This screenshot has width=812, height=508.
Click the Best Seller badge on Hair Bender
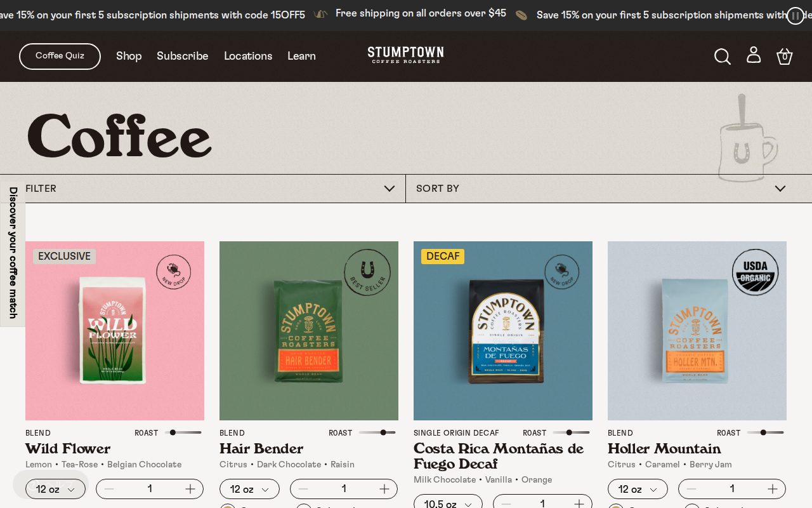(367, 272)
